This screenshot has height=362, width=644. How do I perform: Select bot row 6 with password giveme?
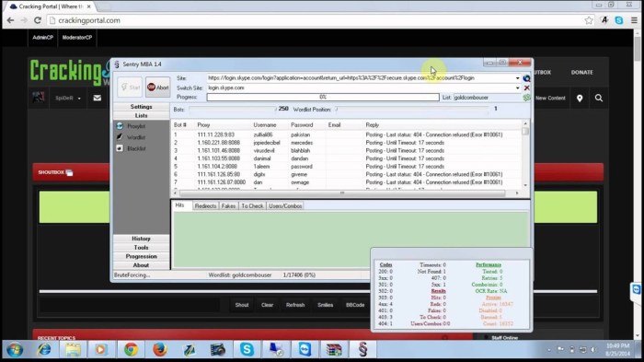[347, 174]
